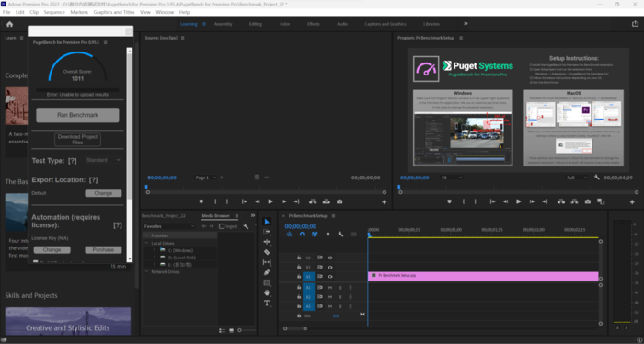Toggle track output eye for V2
Image resolution: width=644 pixels, height=344 pixels.
[330, 268]
